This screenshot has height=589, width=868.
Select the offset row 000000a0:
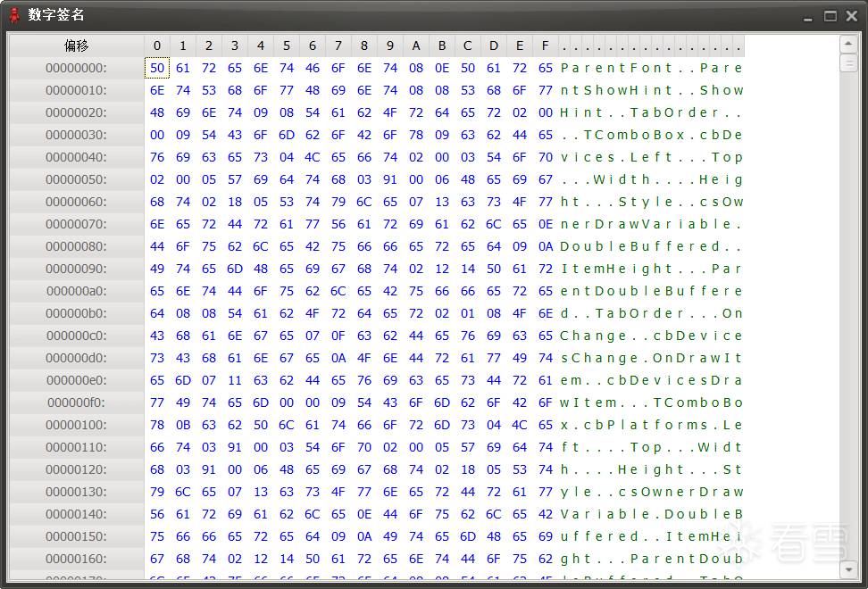pyautogui.click(x=77, y=291)
